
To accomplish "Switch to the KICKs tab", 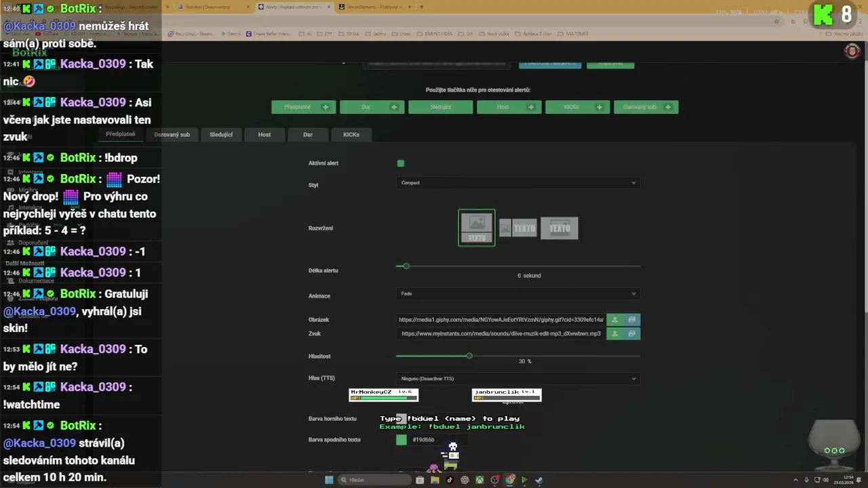I will click(351, 135).
